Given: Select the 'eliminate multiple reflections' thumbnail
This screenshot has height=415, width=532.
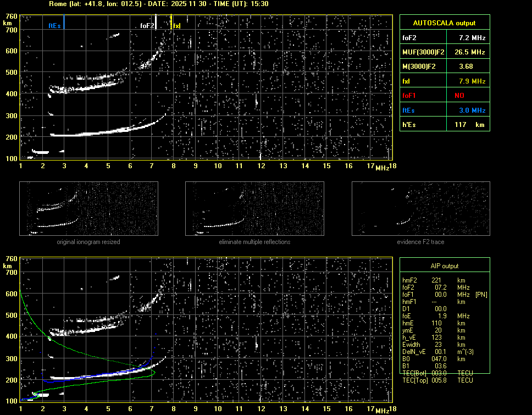Looking at the screenshot, I should [254, 209].
